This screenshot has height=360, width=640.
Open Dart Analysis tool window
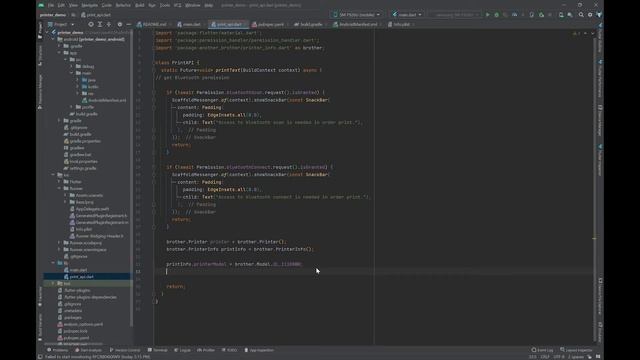(x=89, y=350)
